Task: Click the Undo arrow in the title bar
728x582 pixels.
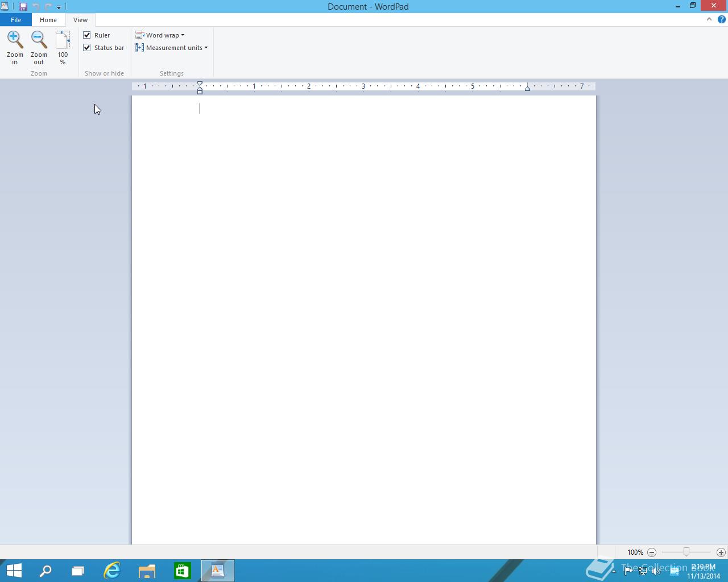Action: [36, 7]
